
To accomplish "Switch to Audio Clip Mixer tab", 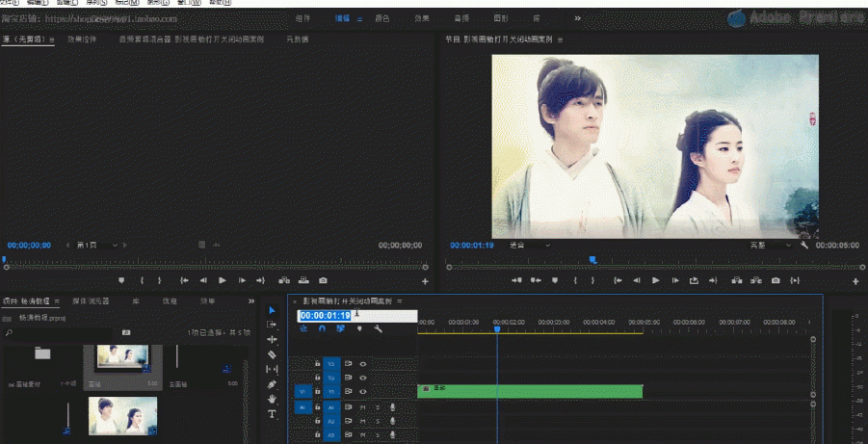I will click(x=192, y=39).
